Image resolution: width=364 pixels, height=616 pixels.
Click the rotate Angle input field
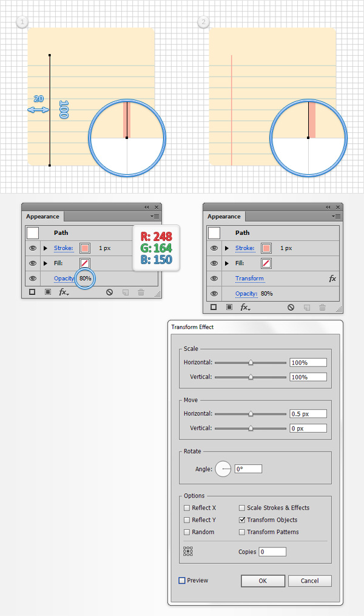[x=248, y=469]
